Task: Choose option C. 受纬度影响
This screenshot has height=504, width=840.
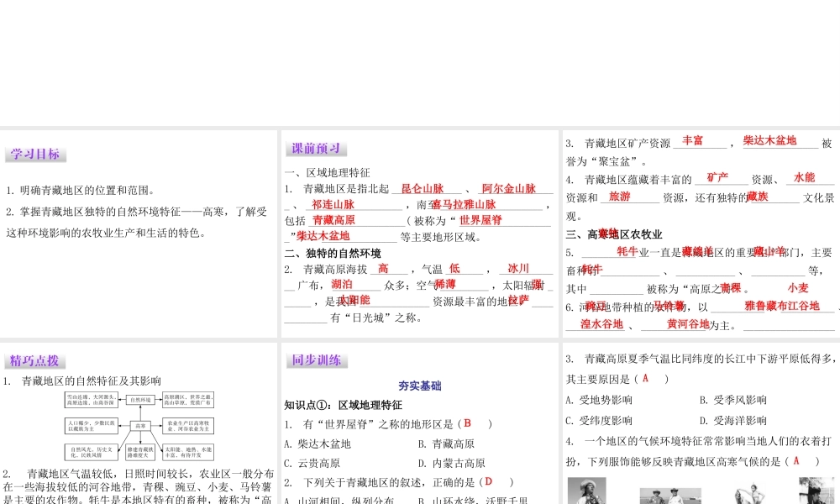Action: pos(599,421)
